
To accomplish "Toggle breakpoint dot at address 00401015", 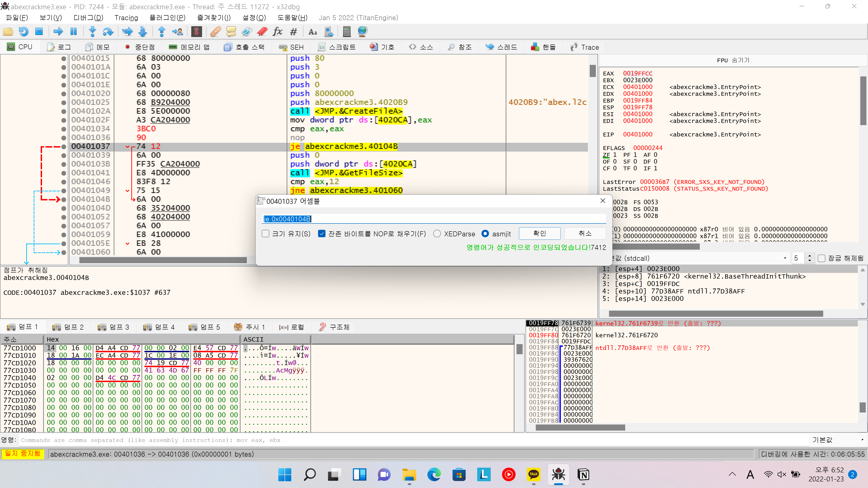I will 64,58.
